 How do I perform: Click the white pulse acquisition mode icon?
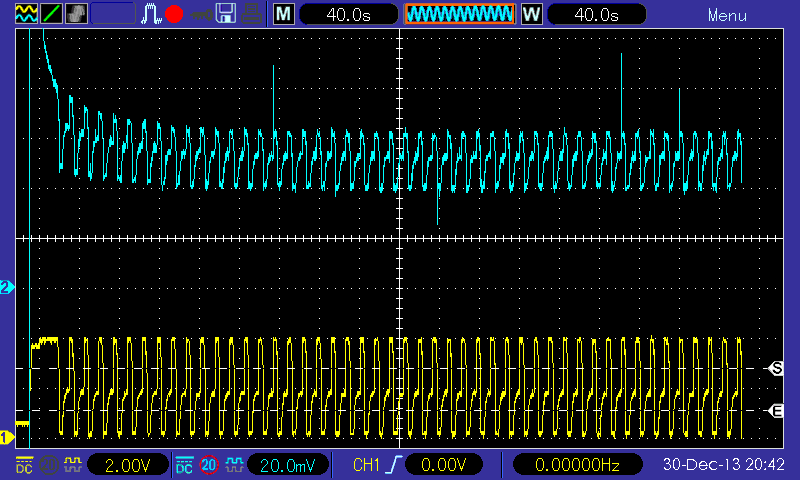click(151, 14)
